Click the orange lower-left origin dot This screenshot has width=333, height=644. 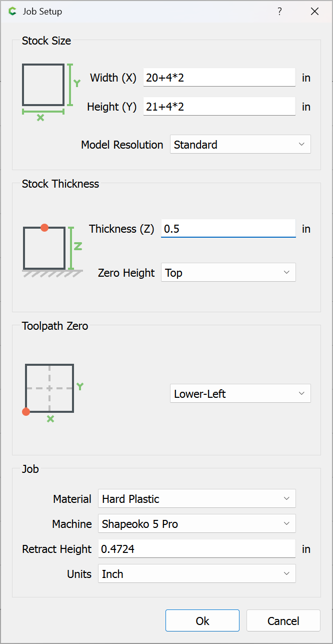coord(26,412)
